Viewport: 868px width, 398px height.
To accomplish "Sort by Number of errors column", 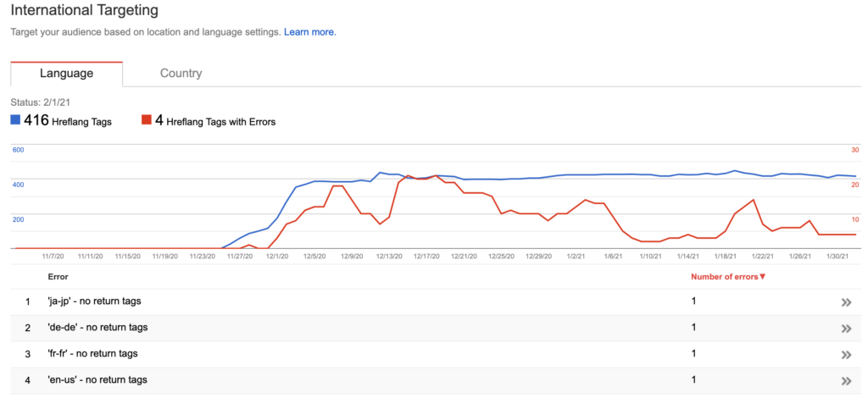I will pos(728,276).
